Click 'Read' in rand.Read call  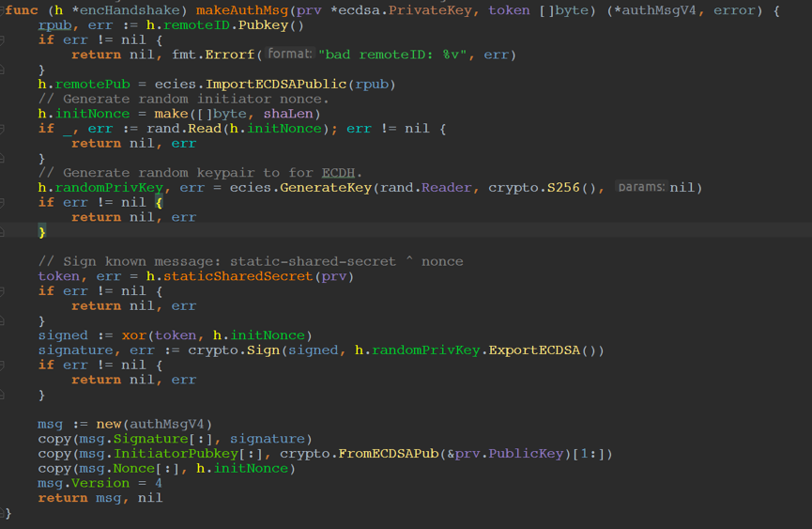tap(205, 129)
